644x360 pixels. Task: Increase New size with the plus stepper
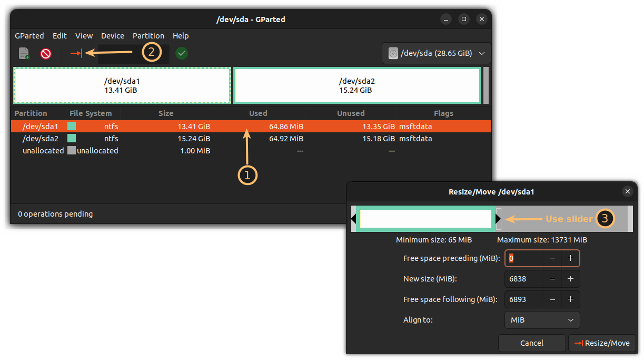[x=570, y=278]
